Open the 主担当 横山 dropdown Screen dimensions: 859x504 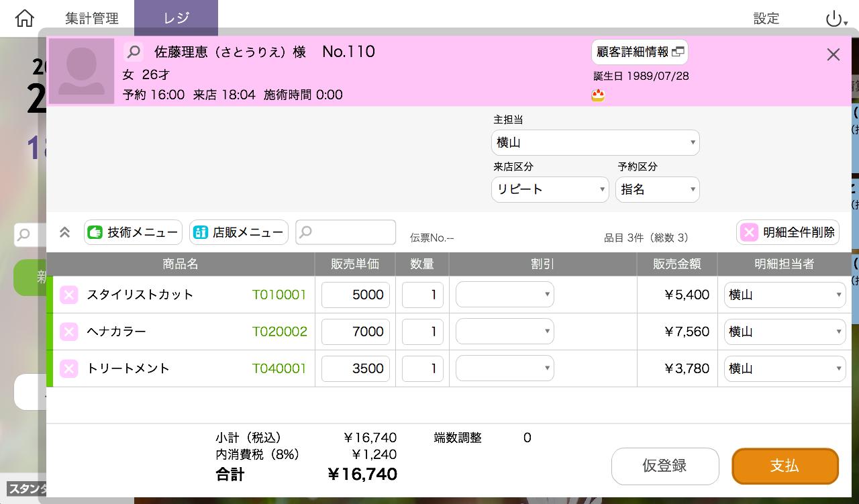595,142
